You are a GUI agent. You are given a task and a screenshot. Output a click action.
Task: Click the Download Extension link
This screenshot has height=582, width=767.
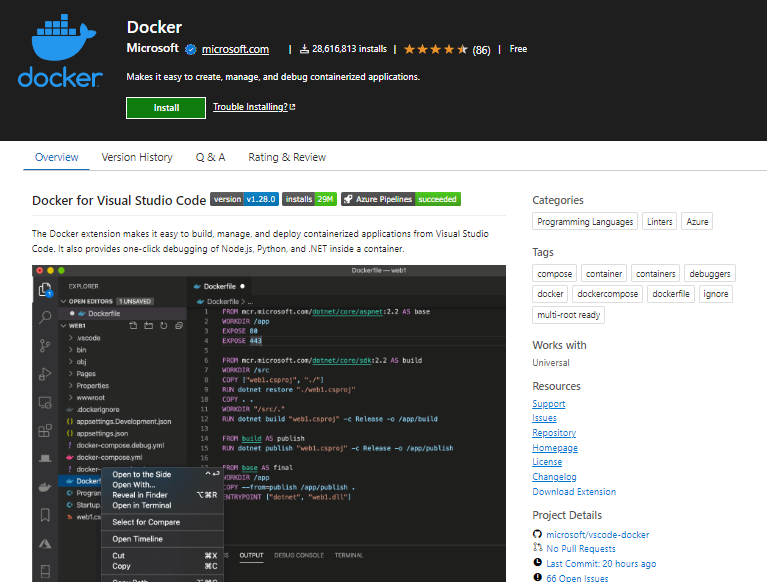tap(574, 492)
